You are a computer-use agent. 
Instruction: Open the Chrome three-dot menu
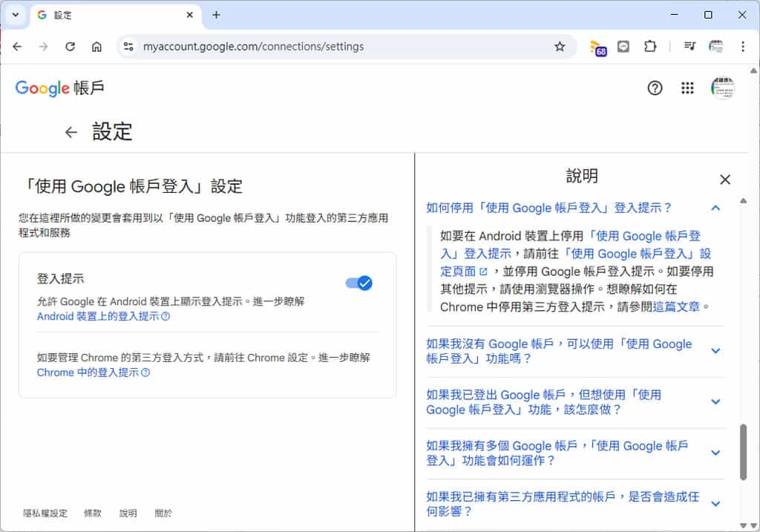[743, 47]
